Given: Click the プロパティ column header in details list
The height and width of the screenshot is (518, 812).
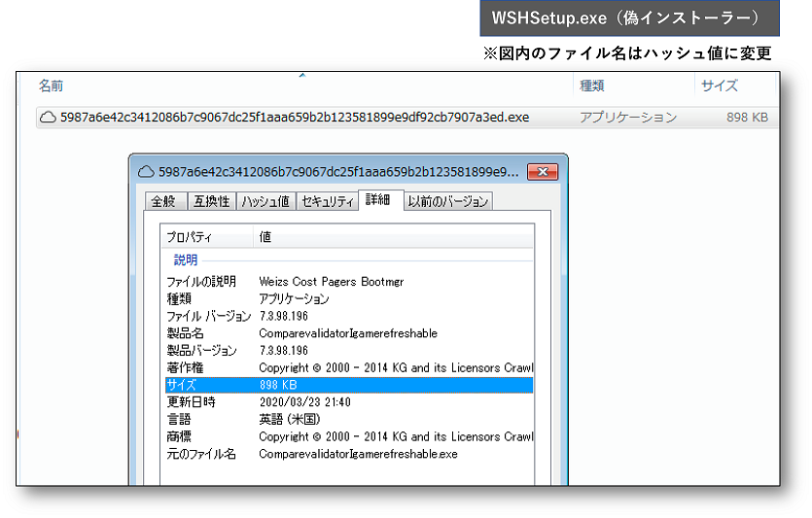Looking at the screenshot, I should pyautogui.click(x=189, y=237).
